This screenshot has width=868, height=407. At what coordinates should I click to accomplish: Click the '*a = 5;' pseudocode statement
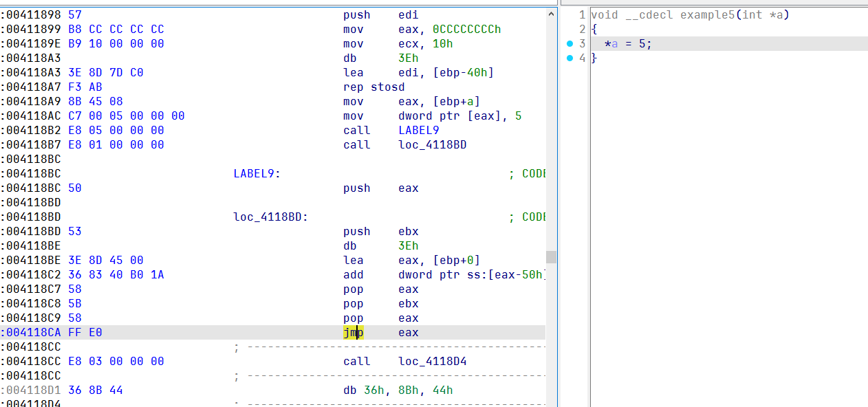(x=627, y=44)
